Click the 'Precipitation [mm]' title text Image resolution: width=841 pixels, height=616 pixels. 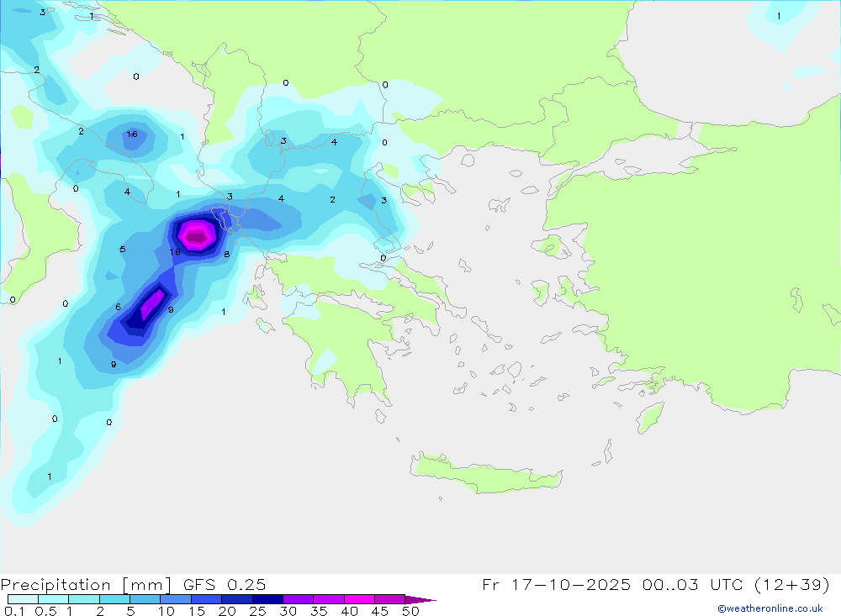(x=86, y=584)
